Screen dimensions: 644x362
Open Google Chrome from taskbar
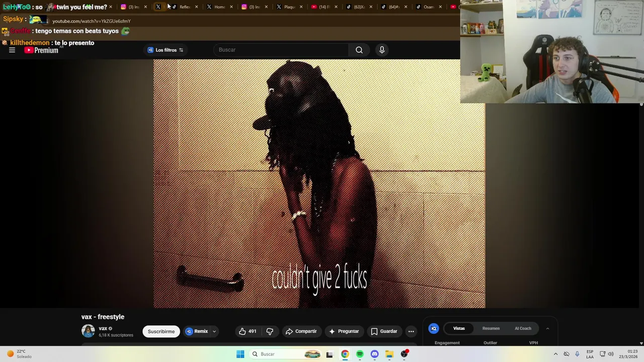click(x=345, y=354)
